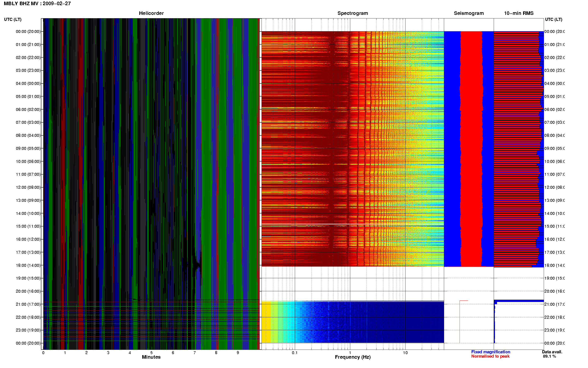Click the plot title 'MBLY BHZ MV : 2009-02-27'

(37, 3)
